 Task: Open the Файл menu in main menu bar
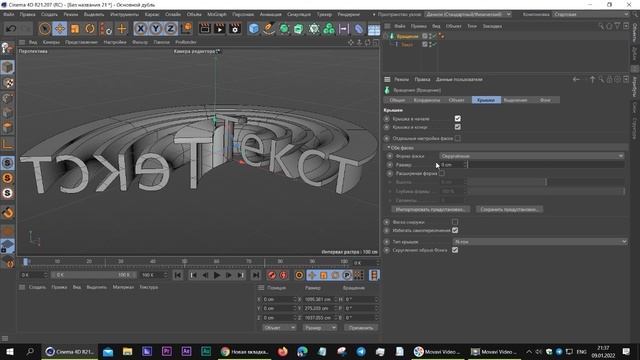[8, 14]
